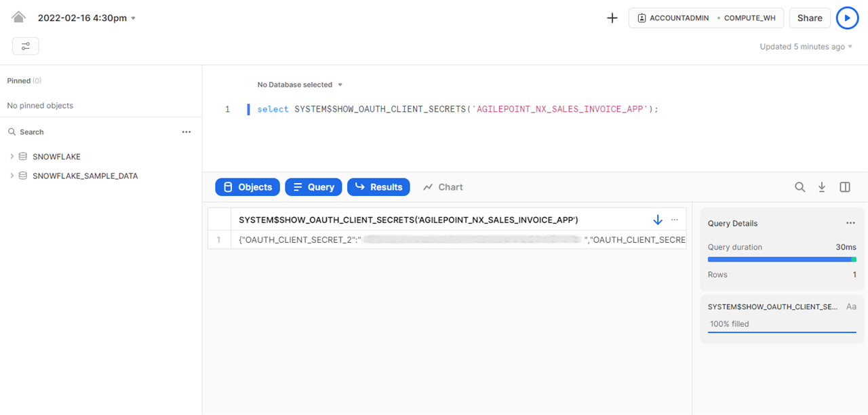Click the Aa text type indicator
The height and width of the screenshot is (415, 868).
coord(851,307)
